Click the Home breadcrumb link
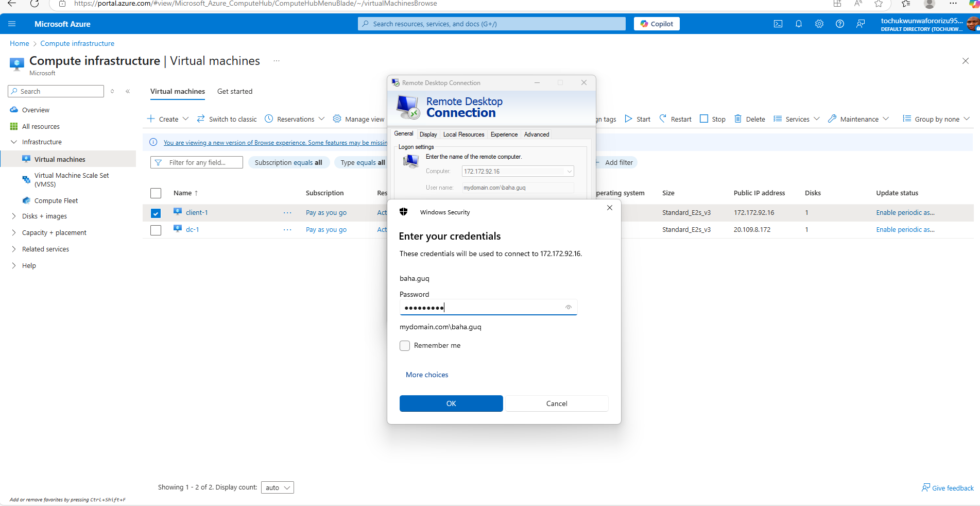The height and width of the screenshot is (506, 980). [x=20, y=43]
